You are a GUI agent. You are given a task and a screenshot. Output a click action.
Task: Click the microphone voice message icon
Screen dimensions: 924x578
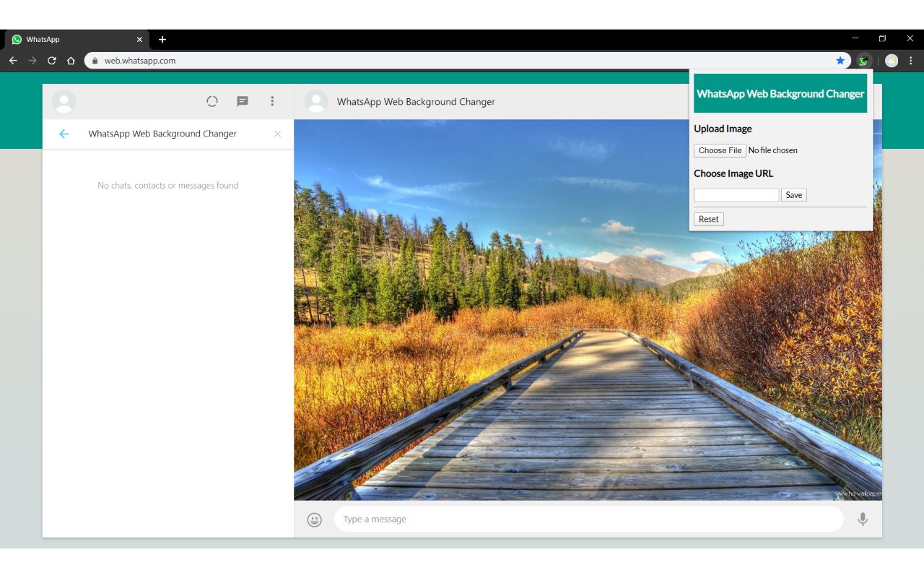coord(862,519)
